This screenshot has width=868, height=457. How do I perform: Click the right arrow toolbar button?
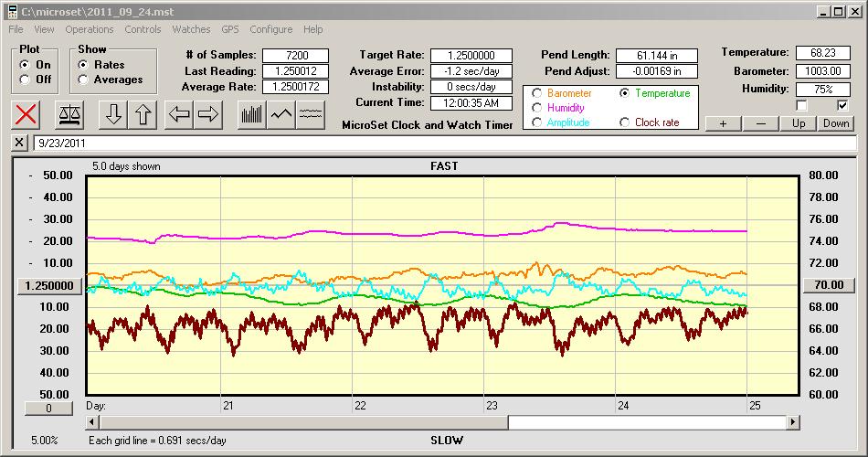(x=208, y=114)
